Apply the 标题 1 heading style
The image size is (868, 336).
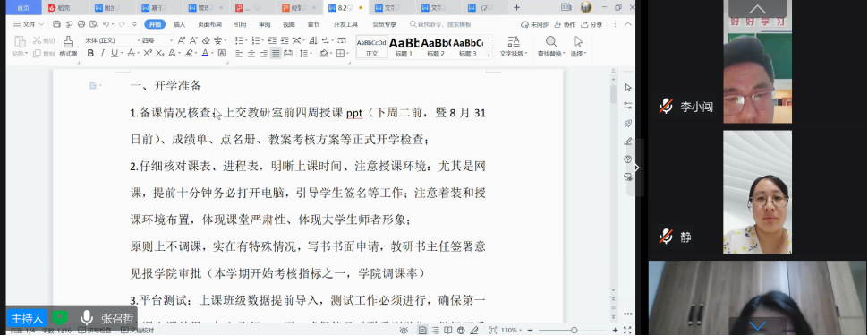pos(404,47)
